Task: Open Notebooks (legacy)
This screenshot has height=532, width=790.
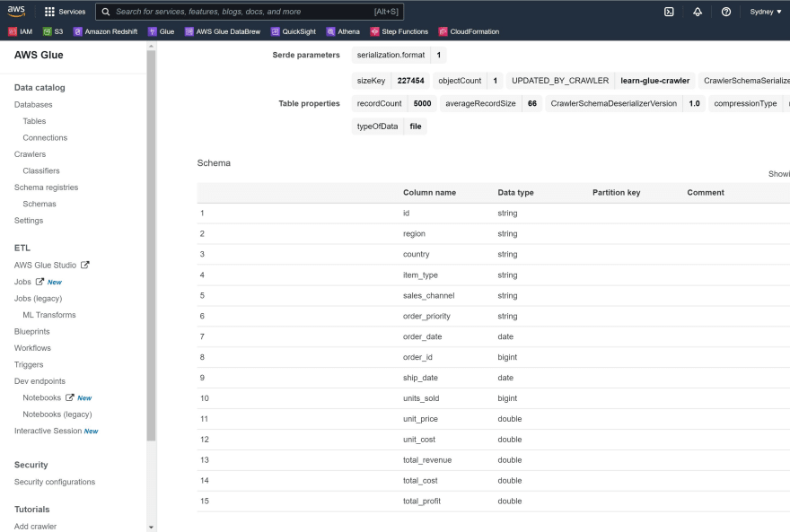Action: (57, 414)
